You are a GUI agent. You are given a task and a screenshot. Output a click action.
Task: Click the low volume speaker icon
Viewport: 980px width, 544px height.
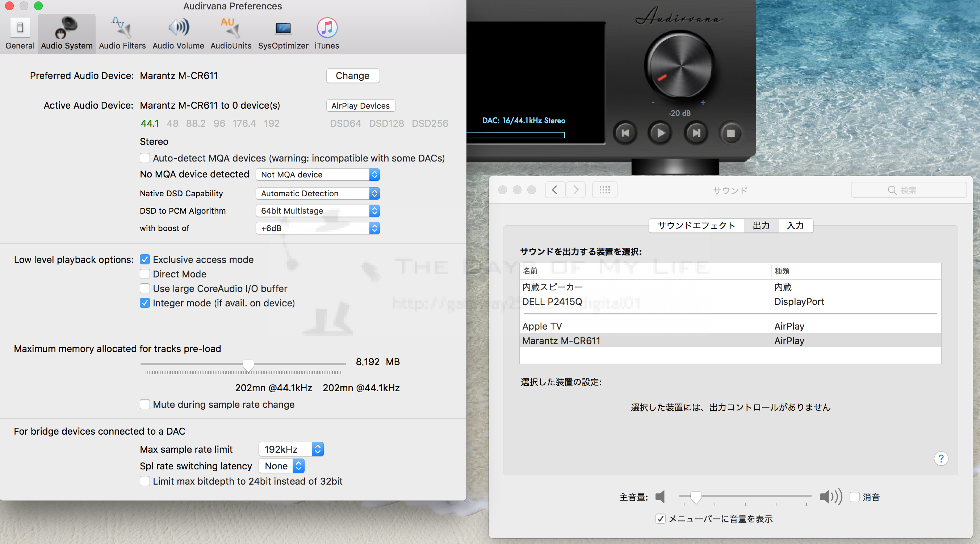pyautogui.click(x=661, y=497)
